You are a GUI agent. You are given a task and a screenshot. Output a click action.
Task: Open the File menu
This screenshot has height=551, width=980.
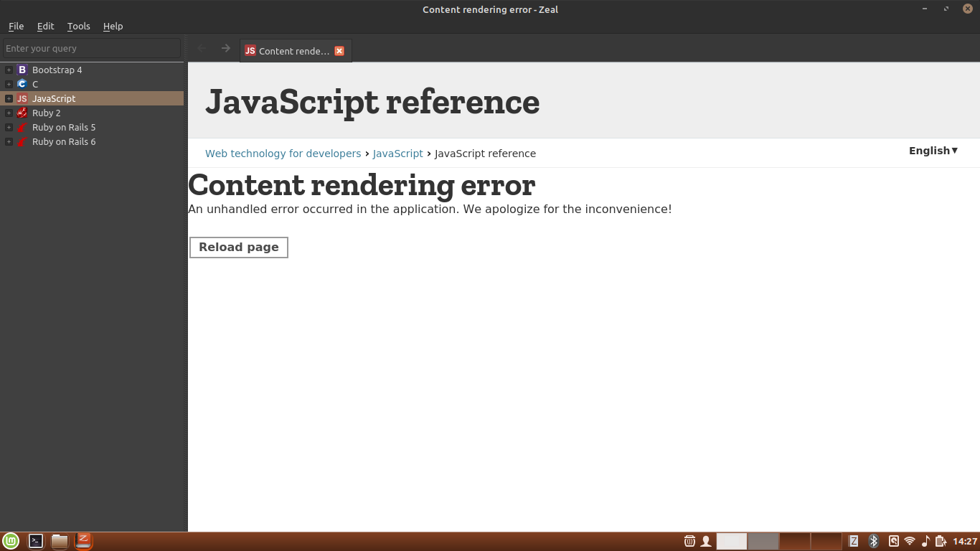click(x=16, y=26)
